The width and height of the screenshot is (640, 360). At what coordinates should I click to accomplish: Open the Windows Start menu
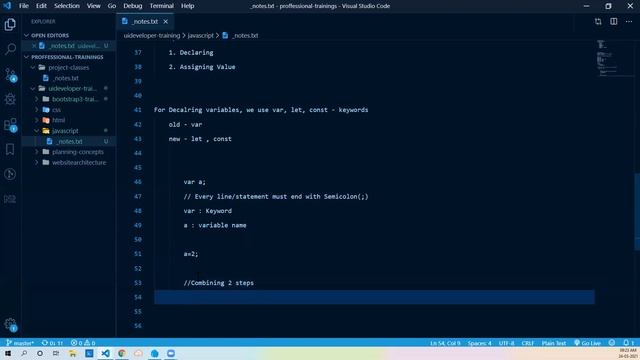coord(8,353)
